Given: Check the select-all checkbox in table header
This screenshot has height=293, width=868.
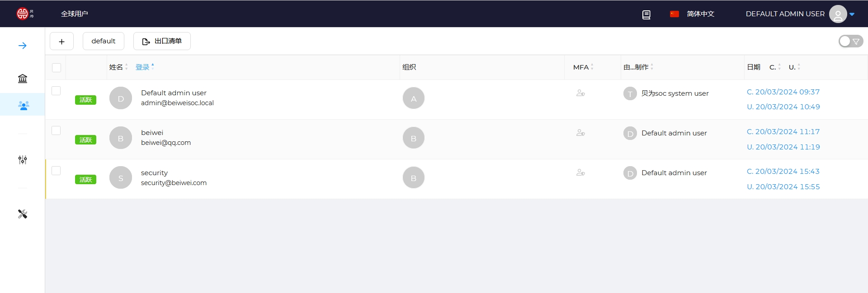Looking at the screenshot, I should point(57,68).
